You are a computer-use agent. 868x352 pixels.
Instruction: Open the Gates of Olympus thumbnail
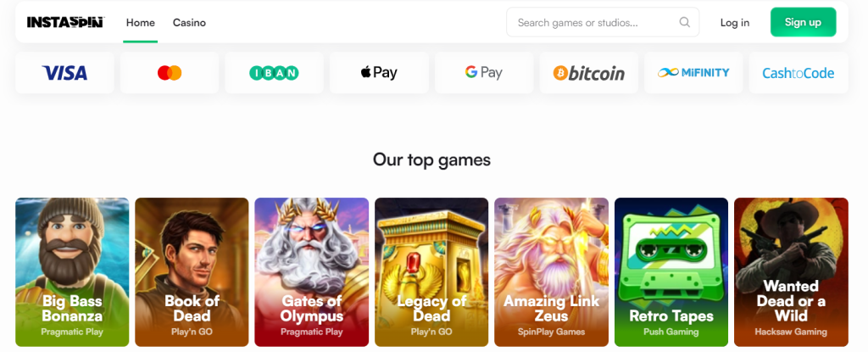311,271
